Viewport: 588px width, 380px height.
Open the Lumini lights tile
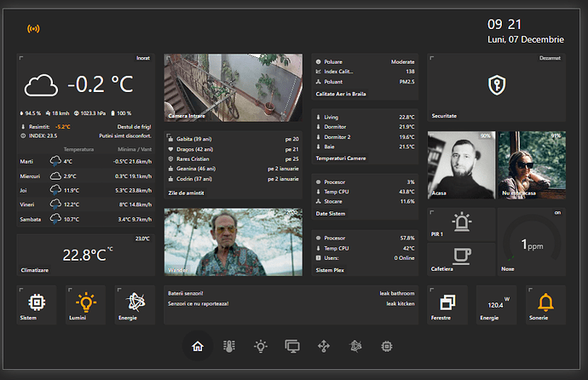[x=86, y=302]
